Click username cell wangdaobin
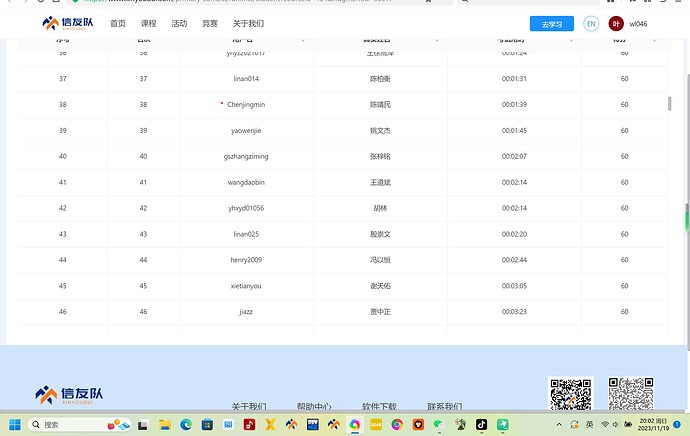The height and width of the screenshot is (436, 690). pos(246,182)
